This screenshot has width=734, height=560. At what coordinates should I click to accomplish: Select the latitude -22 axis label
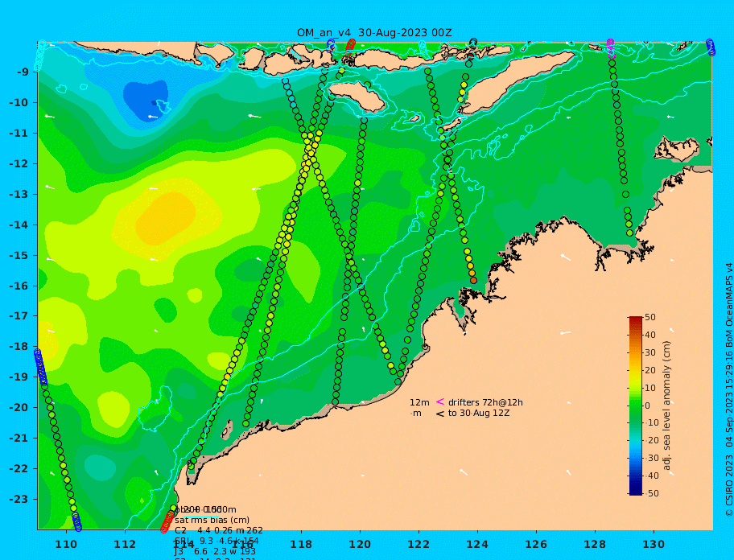pyautogui.click(x=19, y=469)
